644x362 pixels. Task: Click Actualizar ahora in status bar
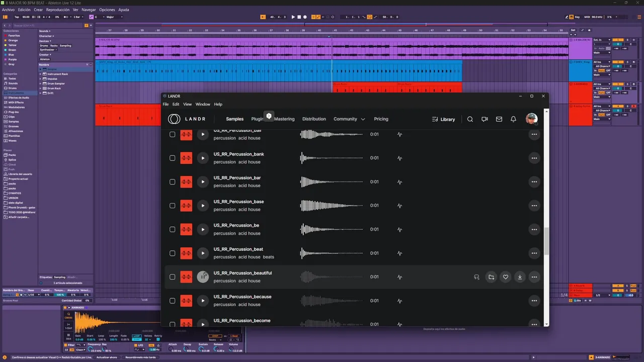point(106,357)
